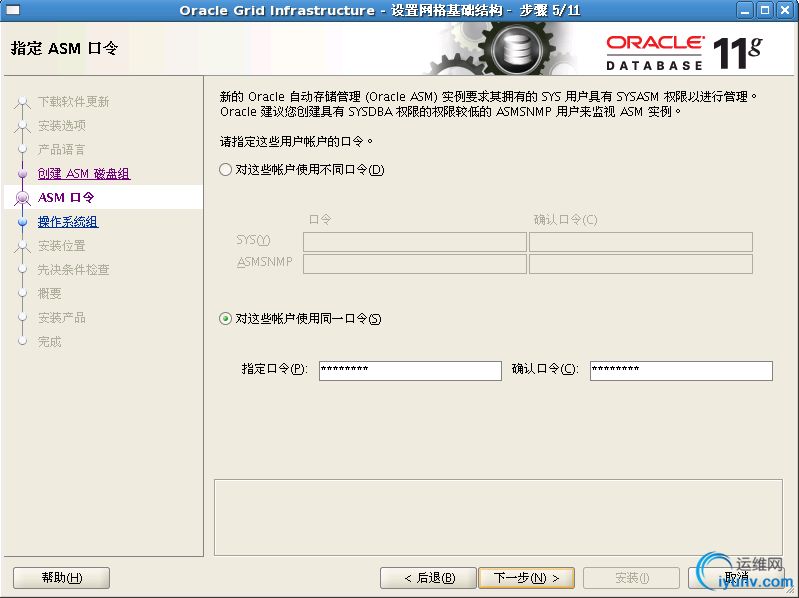Click the 指定 ASM 口令 page heading

click(64, 48)
